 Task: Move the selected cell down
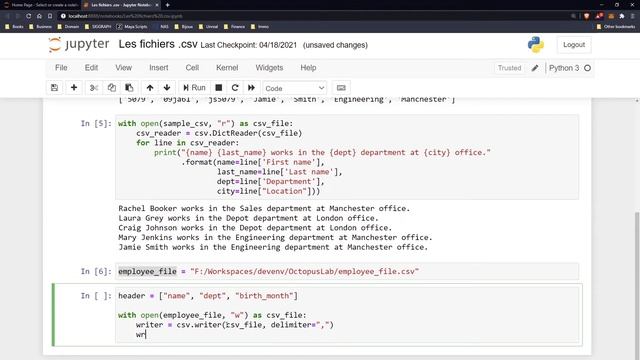(x=167, y=88)
